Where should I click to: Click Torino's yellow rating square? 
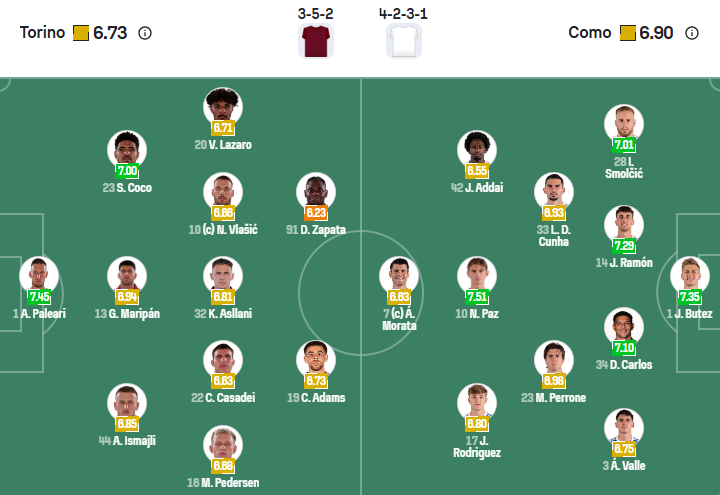click(81, 33)
